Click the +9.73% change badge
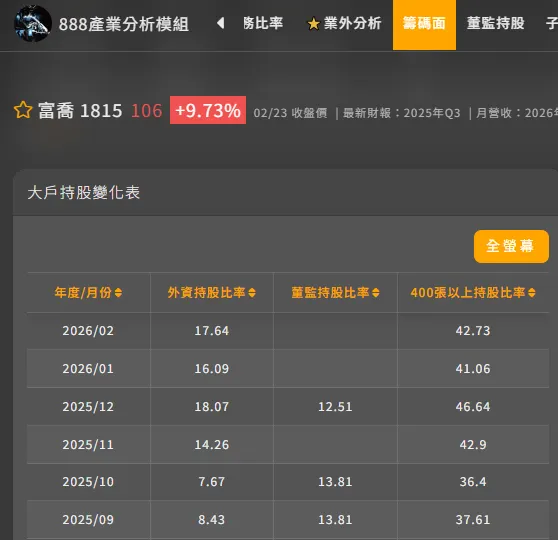 tap(208, 110)
